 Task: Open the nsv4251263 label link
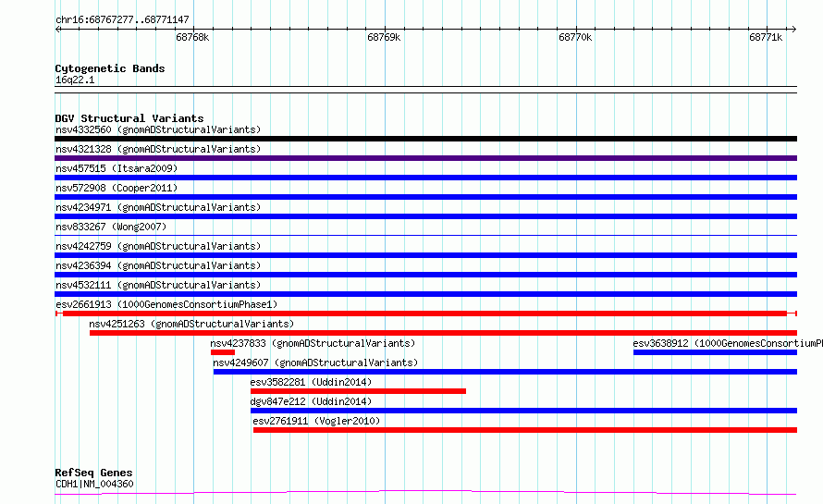191,324
